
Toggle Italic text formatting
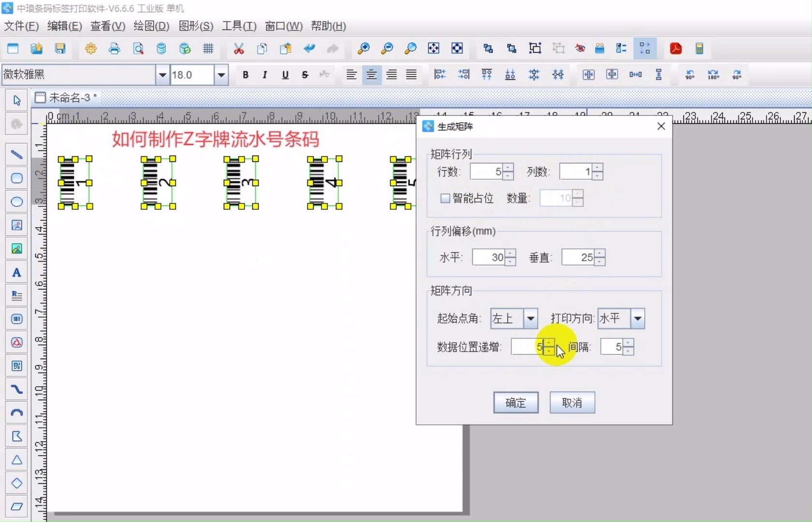[x=265, y=75]
